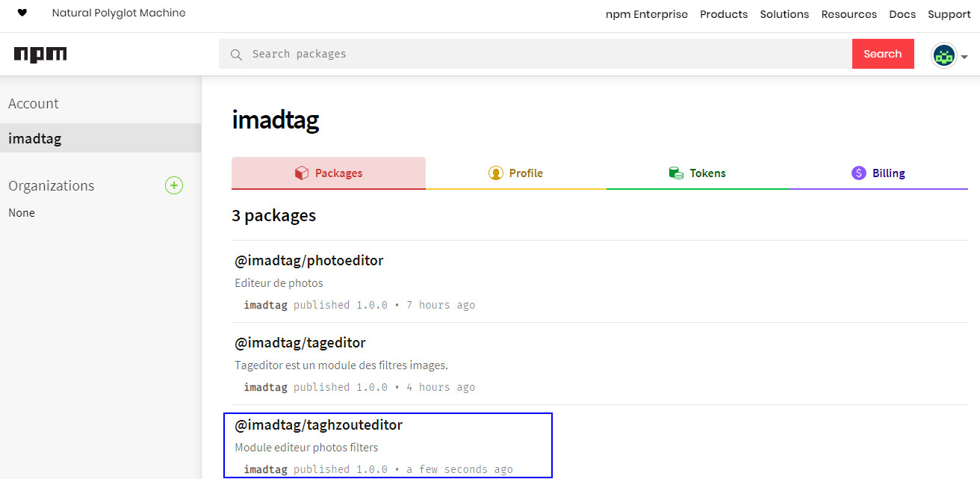Switch to the Billing tab
The height and width of the screenshot is (479, 980).
tap(878, 173)
